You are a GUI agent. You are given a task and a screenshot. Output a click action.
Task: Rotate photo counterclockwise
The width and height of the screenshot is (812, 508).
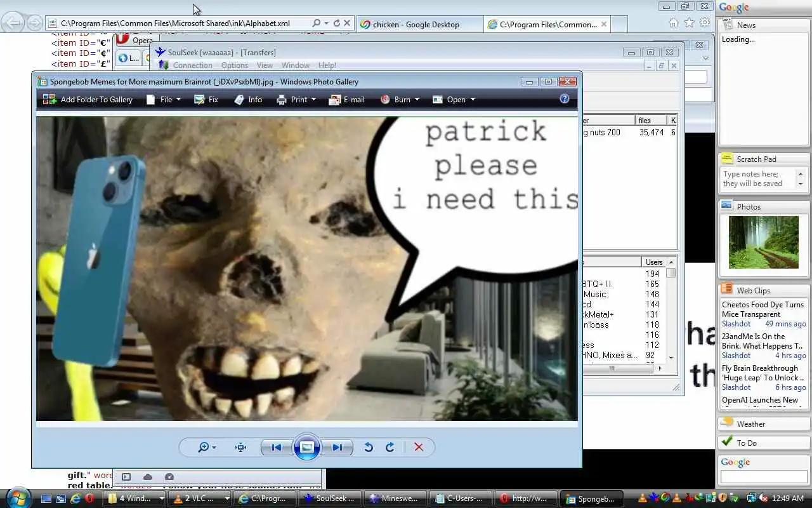point(369,448)
